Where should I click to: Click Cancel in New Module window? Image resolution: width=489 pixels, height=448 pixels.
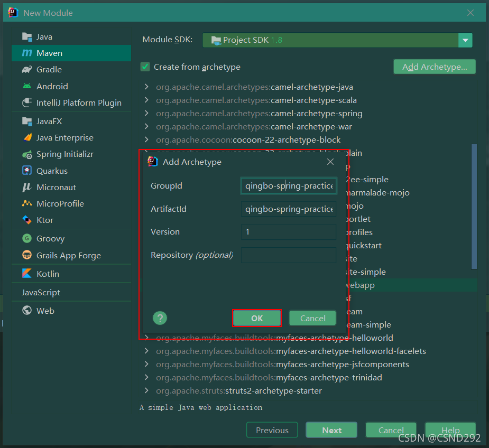[x=391, y=430]
